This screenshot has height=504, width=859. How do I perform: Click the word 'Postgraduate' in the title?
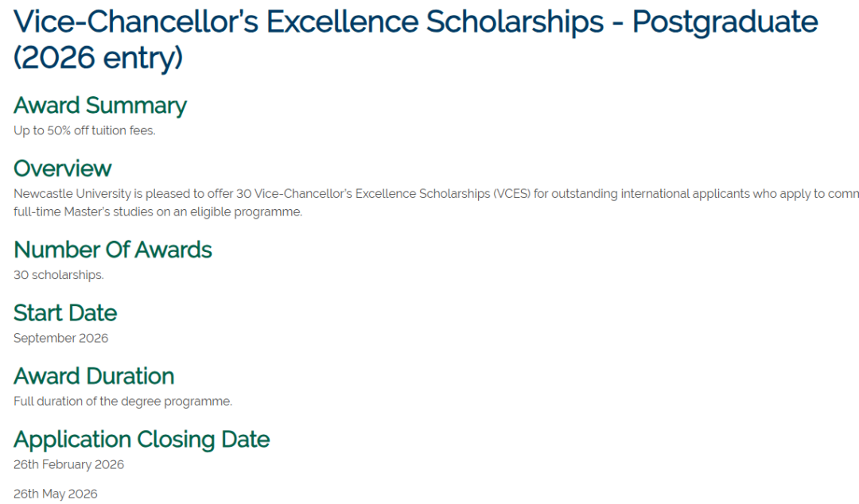pyautogui.click(x=725, y=22)
